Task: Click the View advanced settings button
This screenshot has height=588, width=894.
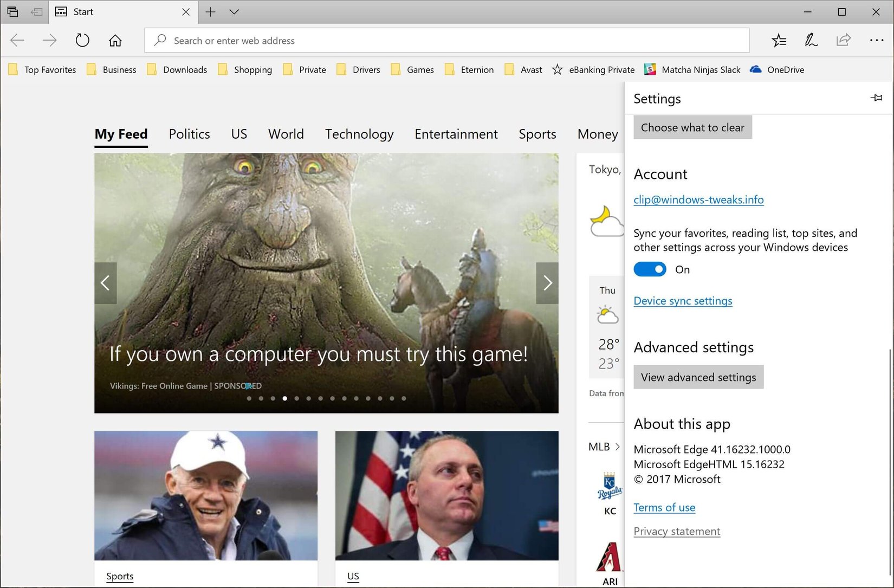Action: (698, 377)
